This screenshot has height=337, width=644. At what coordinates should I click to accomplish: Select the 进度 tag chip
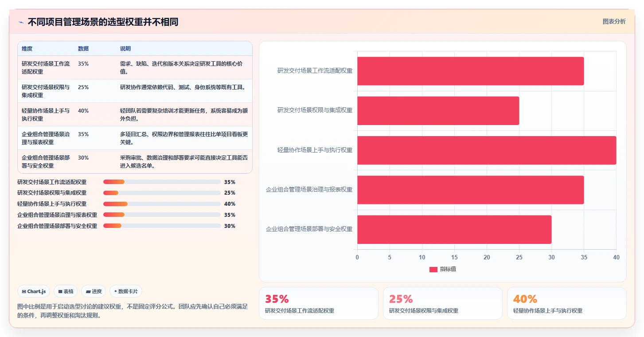(x=94, y=291)
